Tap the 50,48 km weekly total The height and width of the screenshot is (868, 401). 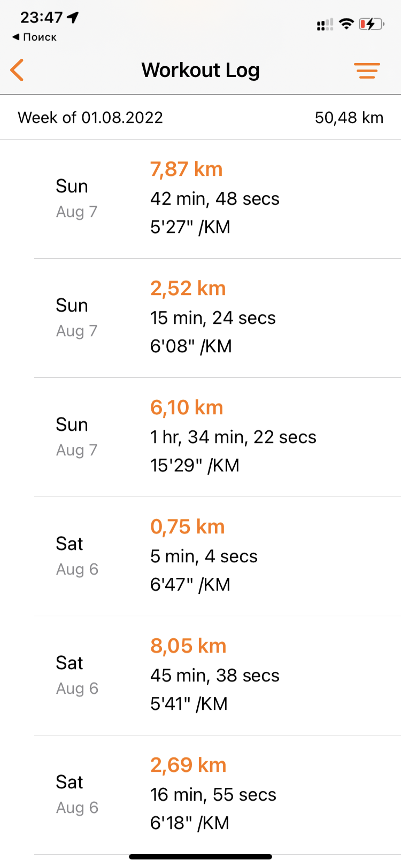pyautogui.click(x=349, y=118)
